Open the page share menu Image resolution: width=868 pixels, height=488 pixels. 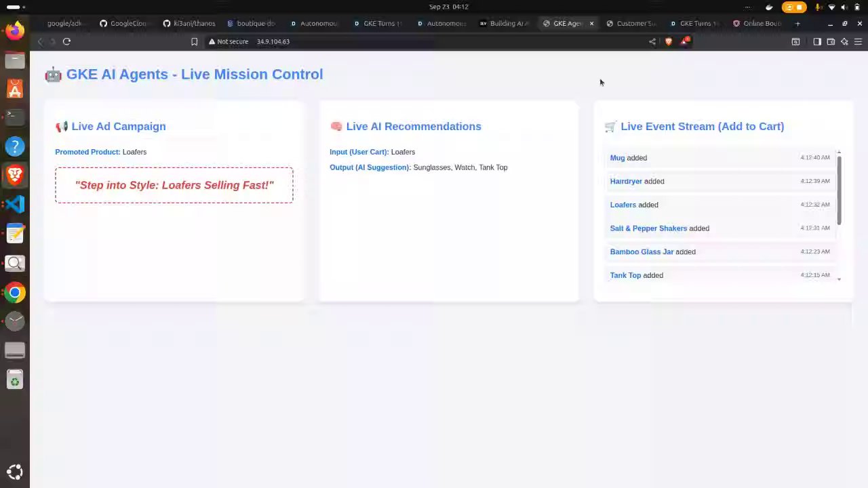pyautogui.click(x=652, y=41)
